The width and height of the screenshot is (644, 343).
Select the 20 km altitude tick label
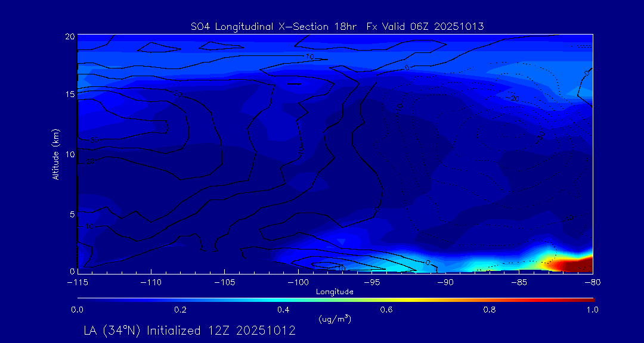69,36
